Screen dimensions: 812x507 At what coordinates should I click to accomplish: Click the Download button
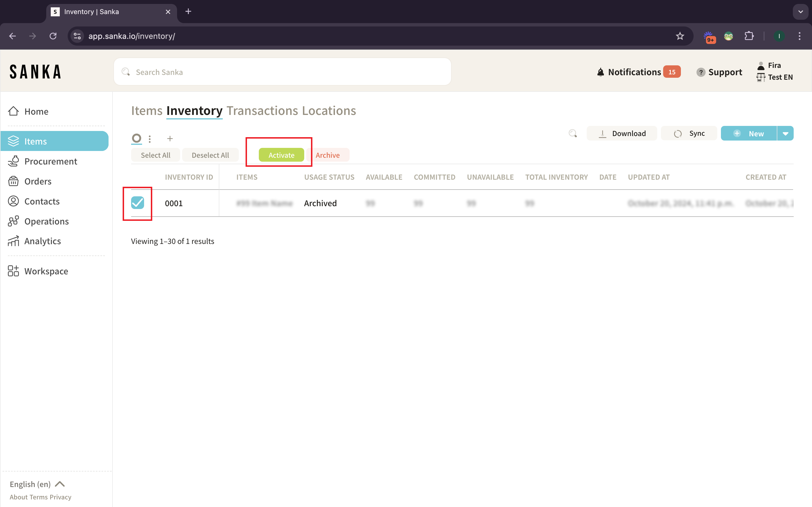622,134
